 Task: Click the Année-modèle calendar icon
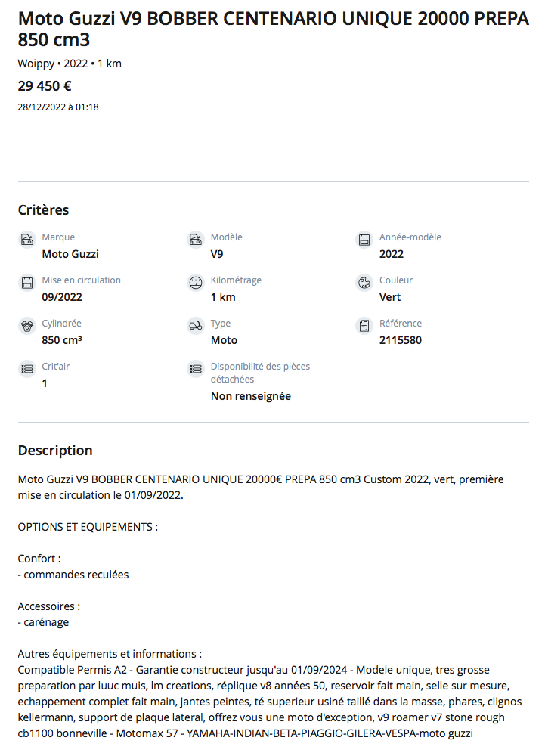point(364,240)
